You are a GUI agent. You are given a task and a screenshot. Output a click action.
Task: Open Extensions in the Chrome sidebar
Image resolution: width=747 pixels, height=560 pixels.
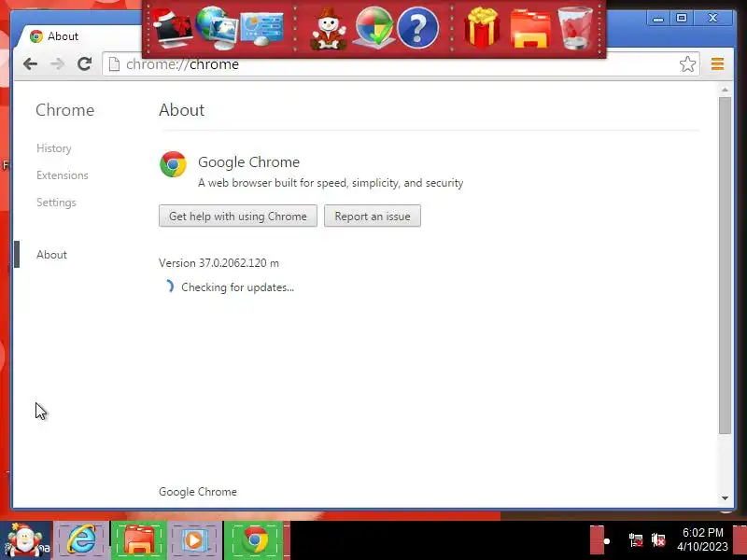tap(63, 175)
